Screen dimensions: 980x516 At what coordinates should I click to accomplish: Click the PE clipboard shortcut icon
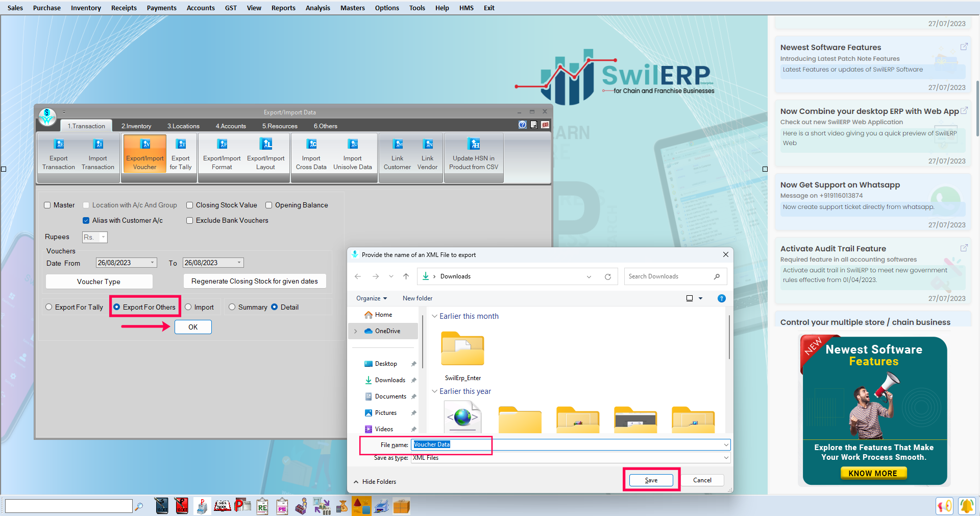point(282,506)
